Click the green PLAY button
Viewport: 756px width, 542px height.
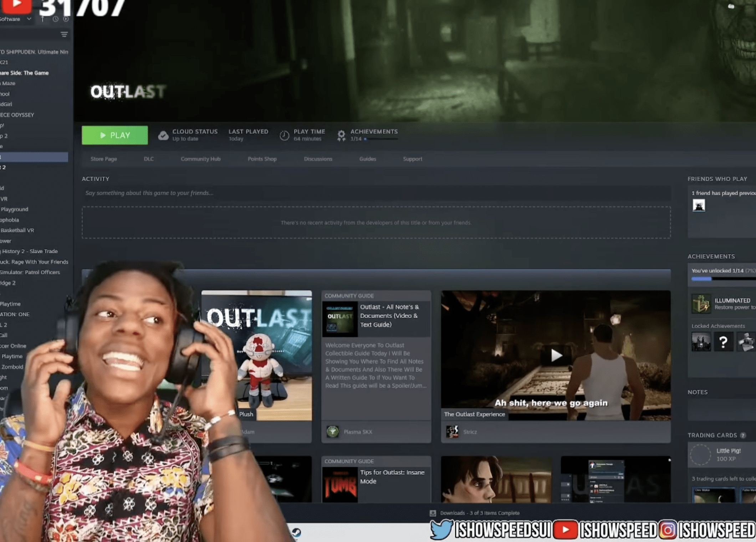(x=114, y=135)
